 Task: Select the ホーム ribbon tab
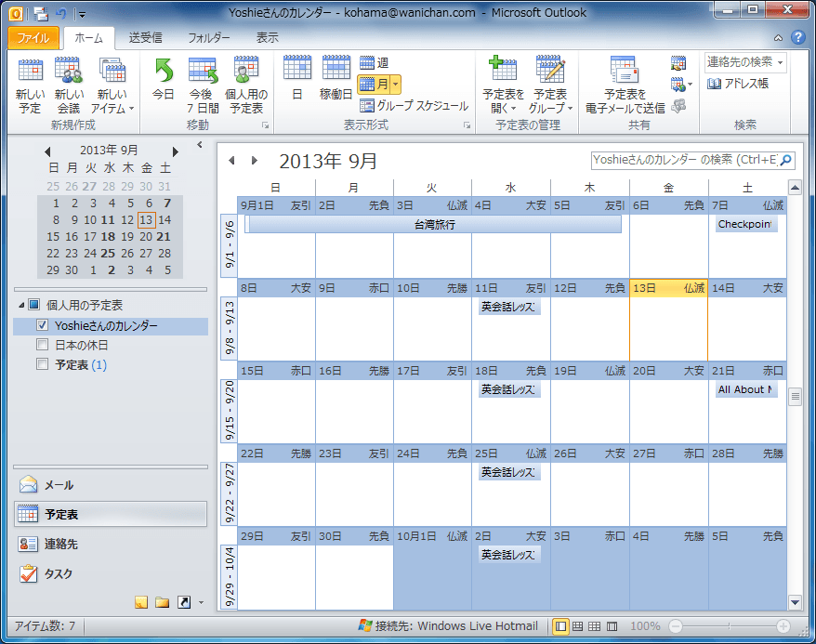tap(88, 37)
